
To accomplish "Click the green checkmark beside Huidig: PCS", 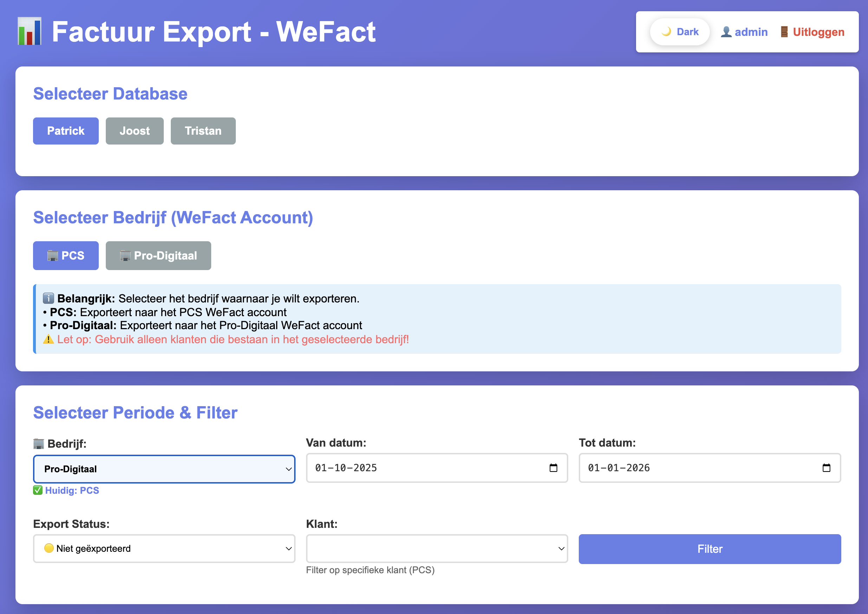I will coord(38,490).
